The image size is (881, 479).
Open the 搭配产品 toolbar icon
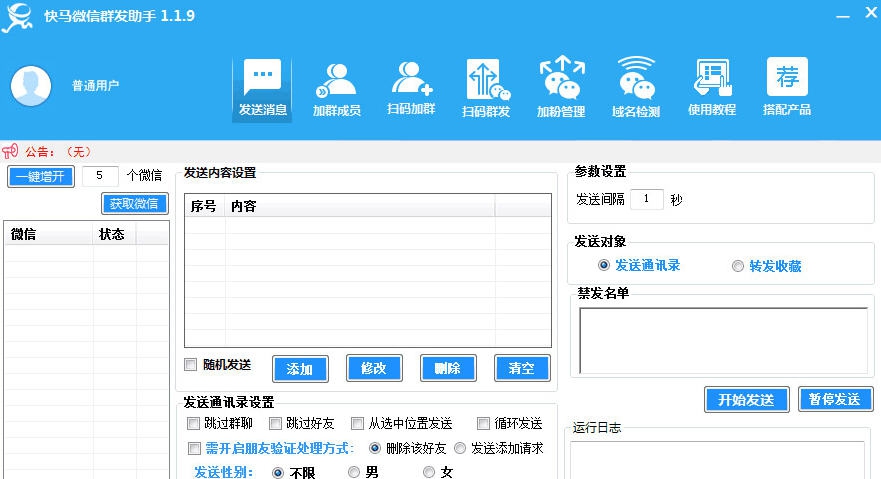(787, 86)
